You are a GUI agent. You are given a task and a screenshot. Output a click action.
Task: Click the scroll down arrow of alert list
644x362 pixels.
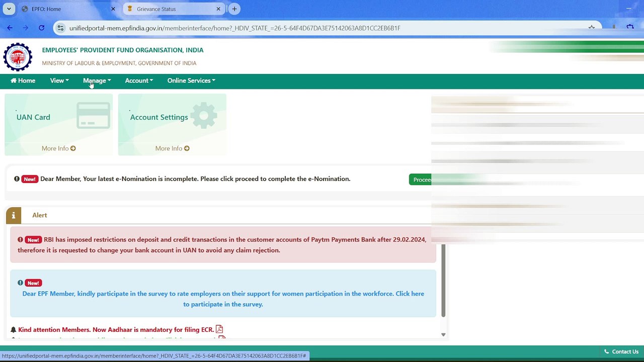click(x=443, y=334)
